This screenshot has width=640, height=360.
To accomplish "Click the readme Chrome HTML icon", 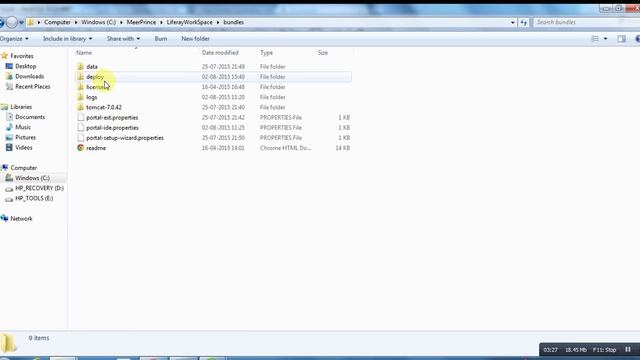I will coord(80,148).
